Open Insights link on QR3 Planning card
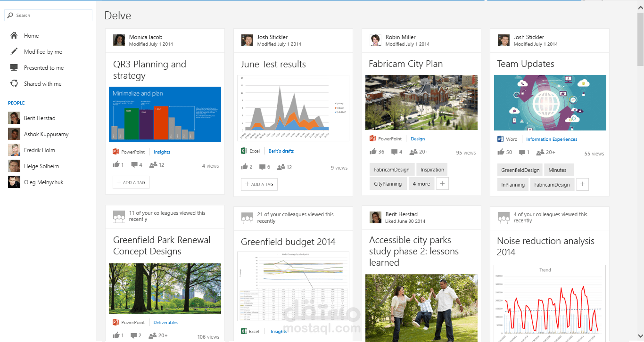 (x=162, y=152)
